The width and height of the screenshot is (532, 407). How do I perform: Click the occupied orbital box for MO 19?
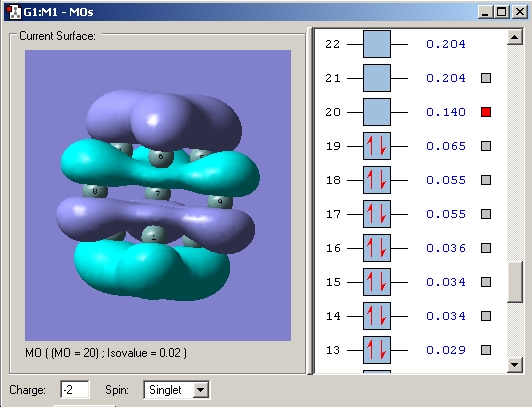point(377,146)
